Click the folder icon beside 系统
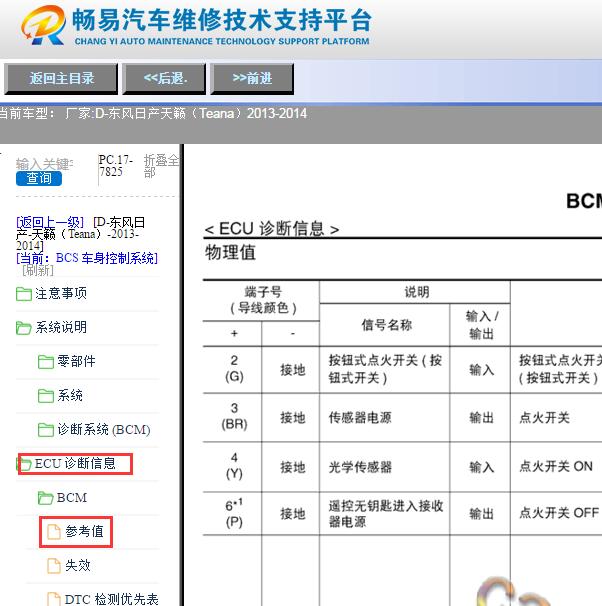602x606 pixels. pyautogui.click(x=46, y=396)
